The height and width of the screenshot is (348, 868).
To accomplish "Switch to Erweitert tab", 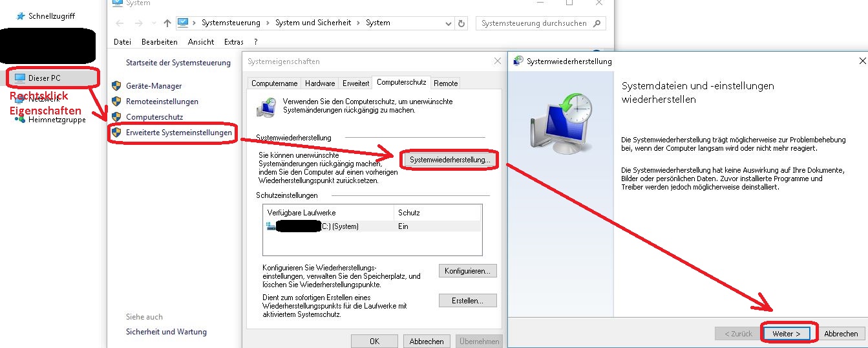I will (x=355, y=83).
